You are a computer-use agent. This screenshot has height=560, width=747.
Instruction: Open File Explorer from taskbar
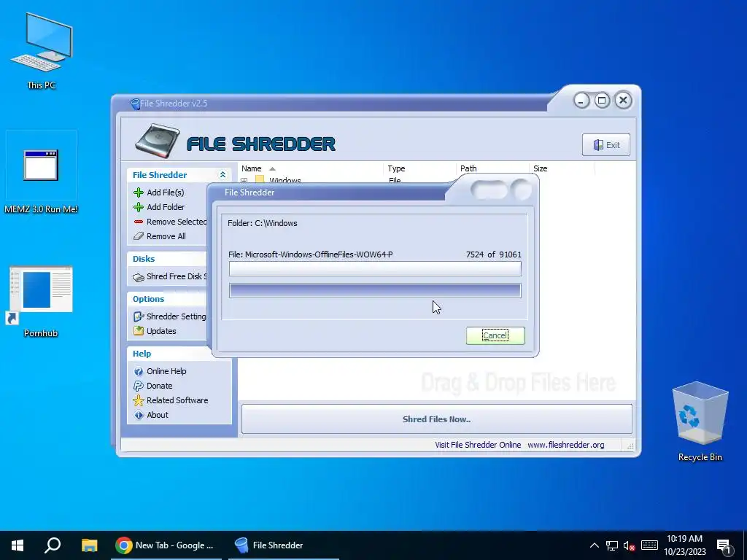[90, 545]
